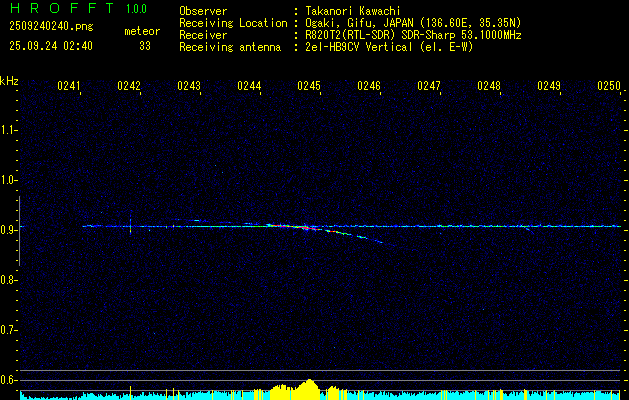Click the 0250 time marker
This screenshot has height=400, width=629.
(609, 87)
